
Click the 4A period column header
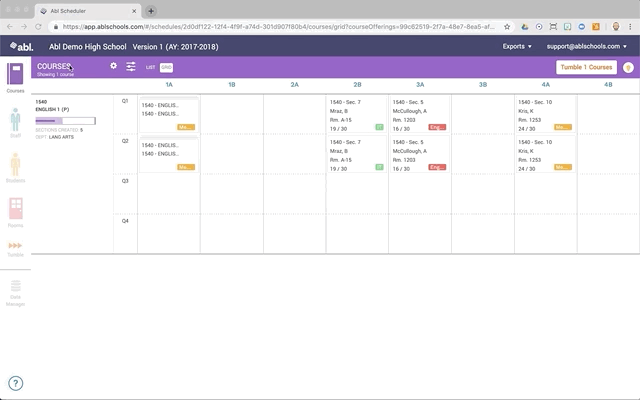[x=546, y=84]
